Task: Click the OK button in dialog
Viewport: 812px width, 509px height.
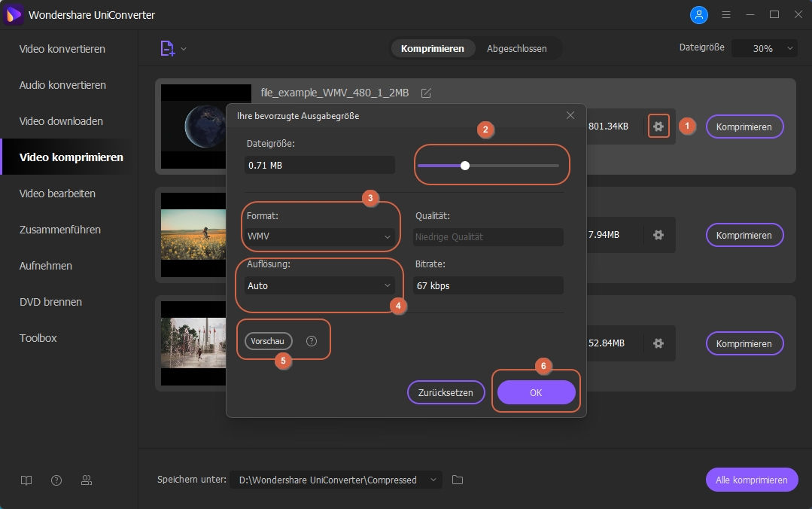Action: [536, 392]
